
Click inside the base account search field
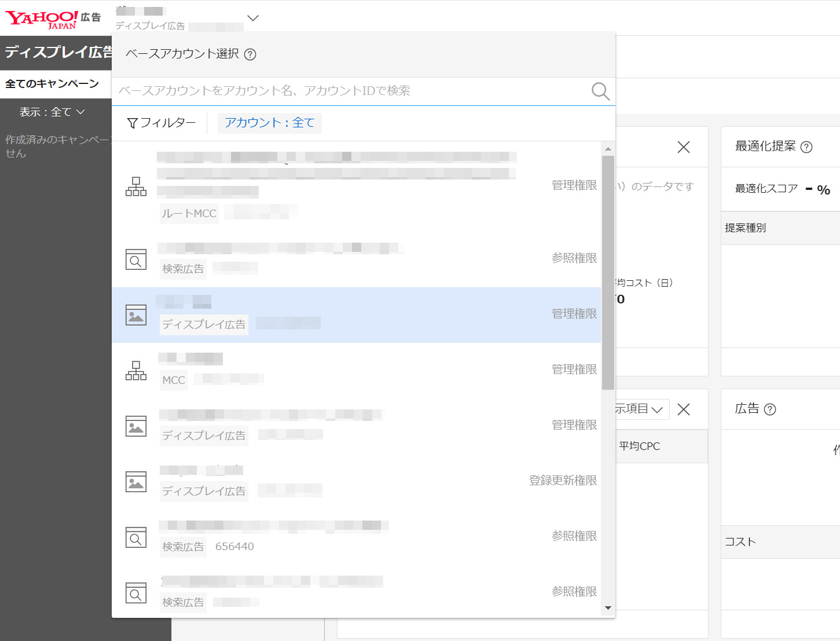[x=347, y=91]
